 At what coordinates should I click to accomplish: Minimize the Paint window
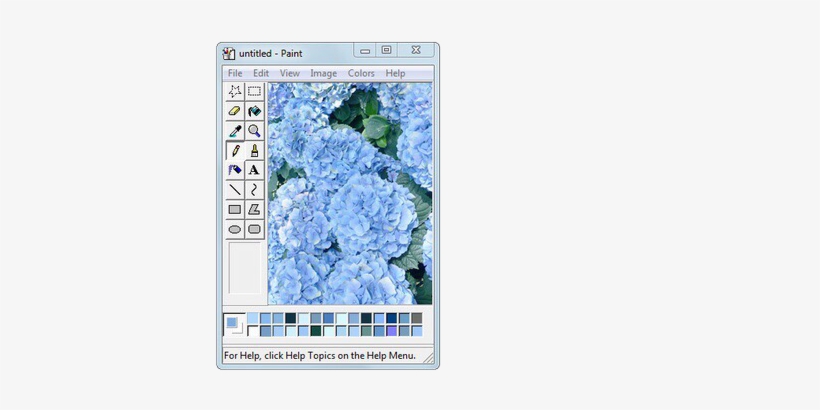coord(365,50)
